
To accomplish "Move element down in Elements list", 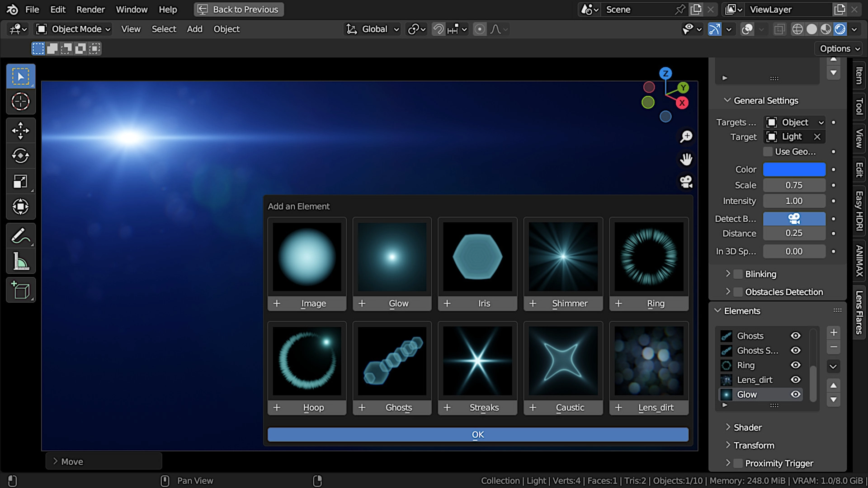I will (x=834, y=399).
